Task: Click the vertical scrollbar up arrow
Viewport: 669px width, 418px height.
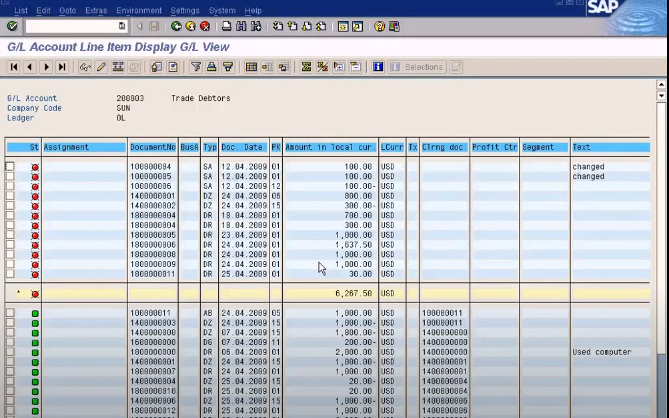Action: pyautogui.click(x=661, y=84)
